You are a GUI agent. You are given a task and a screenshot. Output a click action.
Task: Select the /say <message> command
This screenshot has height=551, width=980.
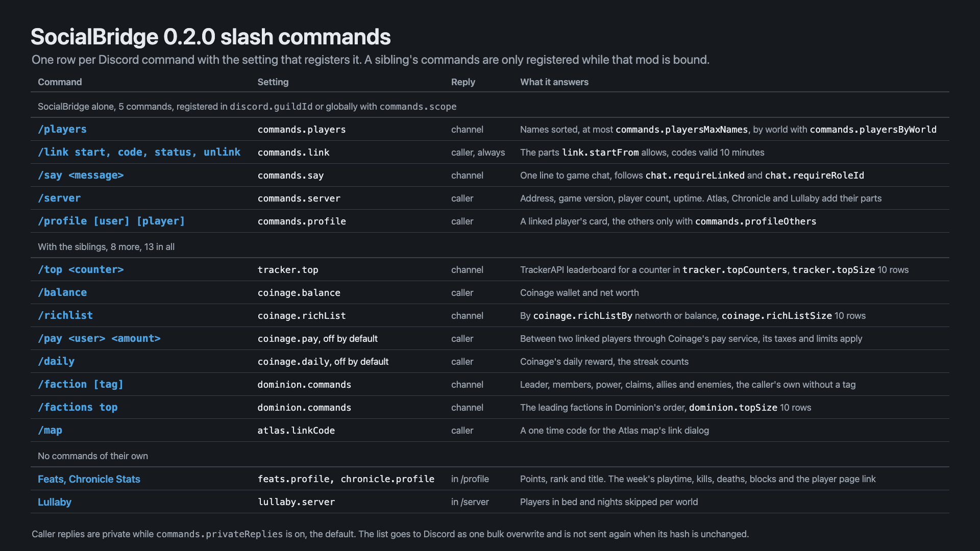tap(81, 175)
